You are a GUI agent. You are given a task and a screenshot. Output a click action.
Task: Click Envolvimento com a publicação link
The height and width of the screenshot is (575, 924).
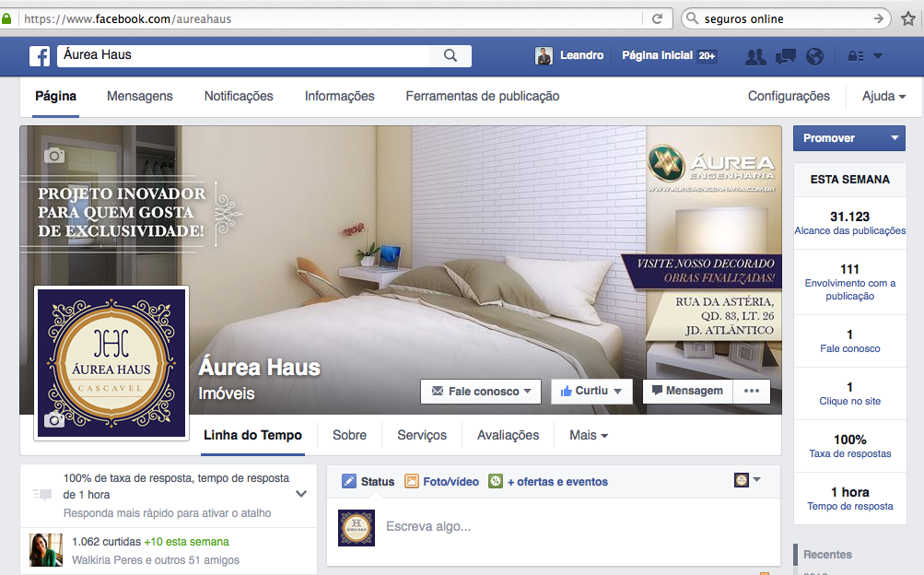(x=849, y=290)
